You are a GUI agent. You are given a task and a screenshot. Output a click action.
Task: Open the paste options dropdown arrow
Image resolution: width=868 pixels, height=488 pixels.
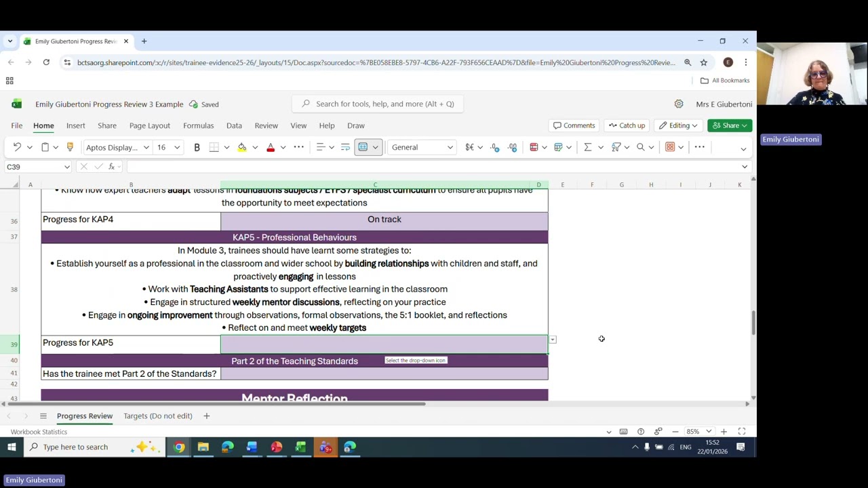(x=56, y=147)
